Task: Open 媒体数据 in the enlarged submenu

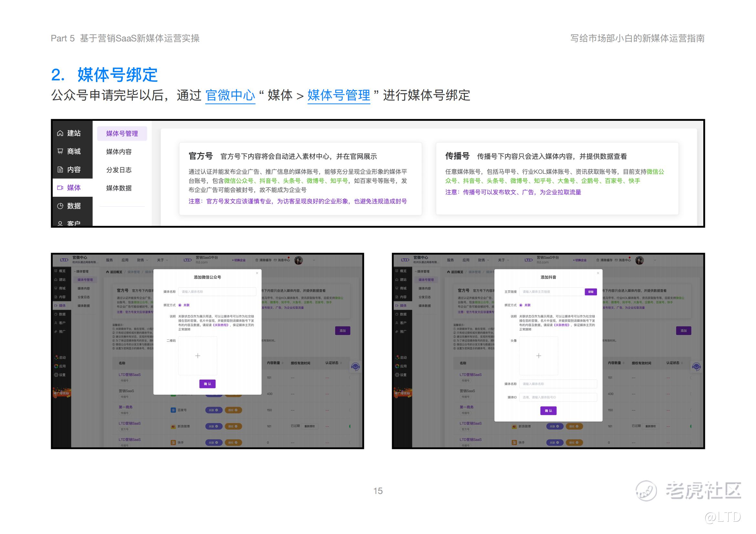Action: 119,188
